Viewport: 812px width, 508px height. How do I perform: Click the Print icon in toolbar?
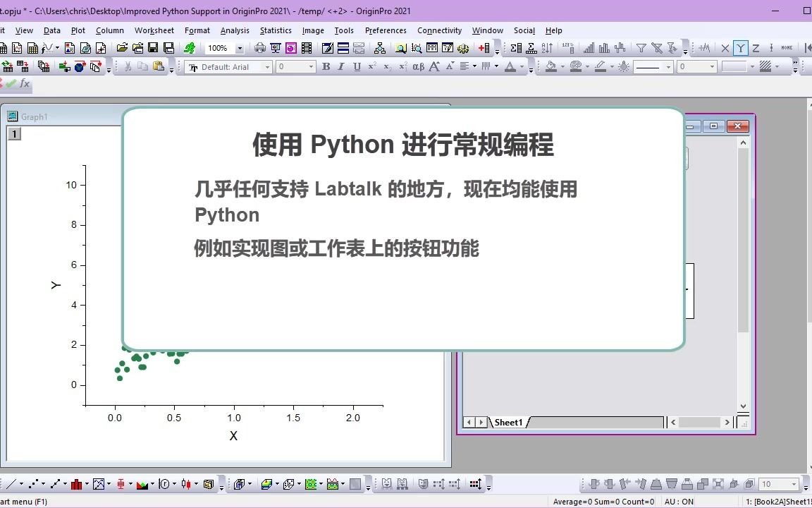260,48
